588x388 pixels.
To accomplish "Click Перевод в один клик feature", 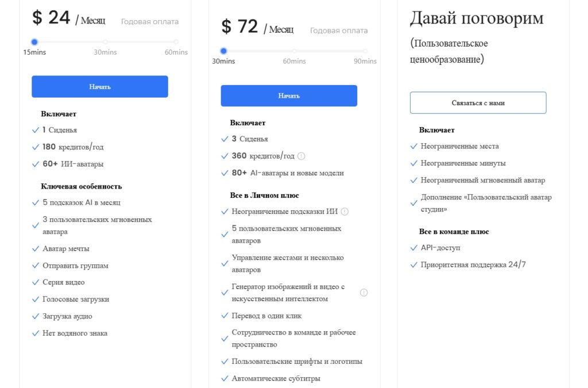I will coord(266,316).
